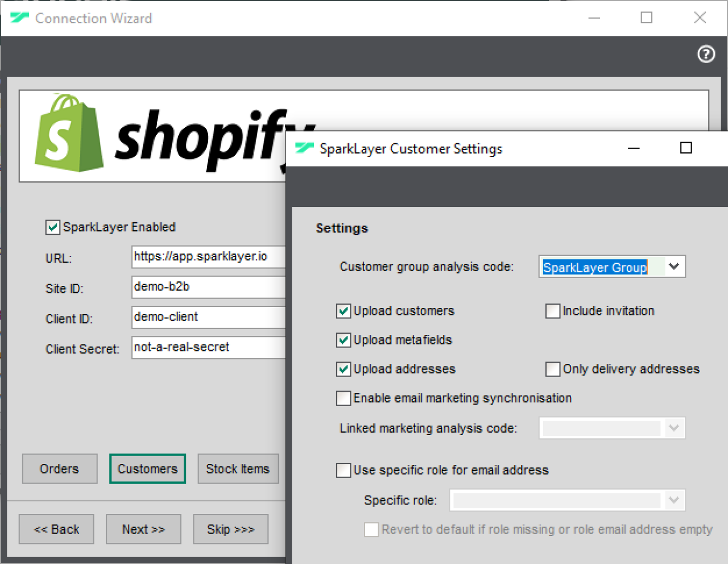
Task: Maximize the Connection Wizard window
Action: [x=647, y=18]
